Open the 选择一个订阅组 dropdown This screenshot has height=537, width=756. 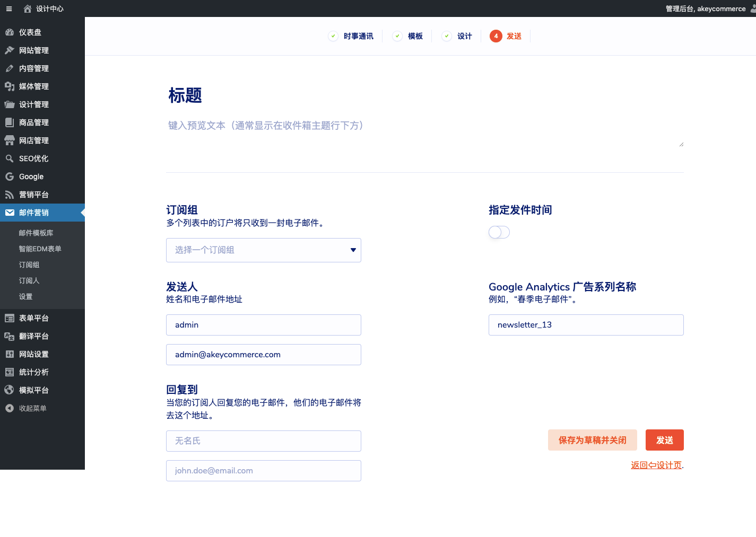(264, 250)
